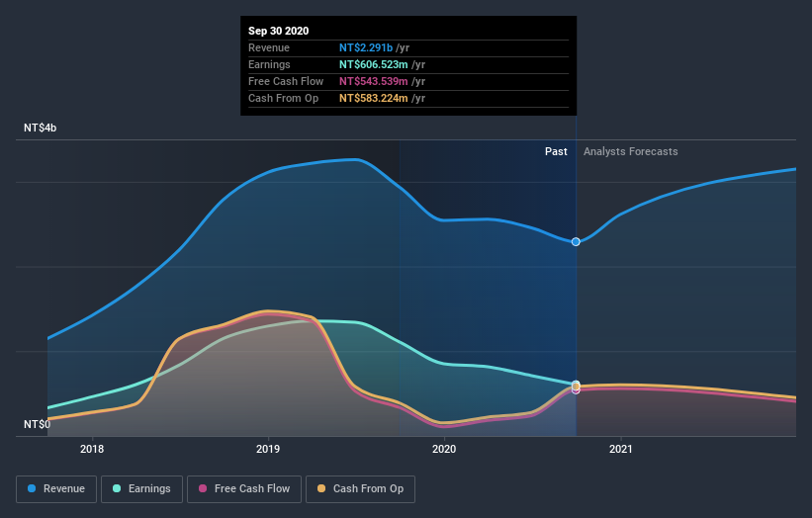Image resolution: width=812 pixels, height=518 pixels.
Task: Click the Revenue row label in tooltip
Action: (269, 47)
